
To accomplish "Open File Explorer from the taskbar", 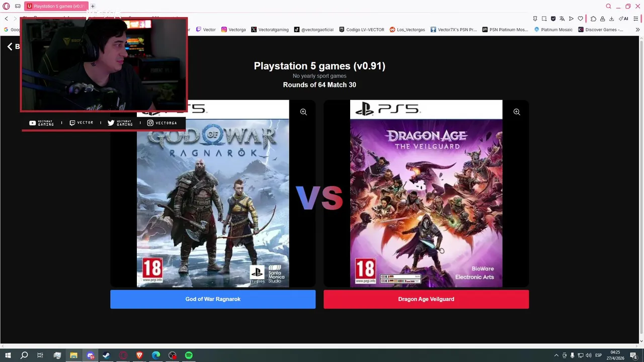I will (x=73, y=355).
